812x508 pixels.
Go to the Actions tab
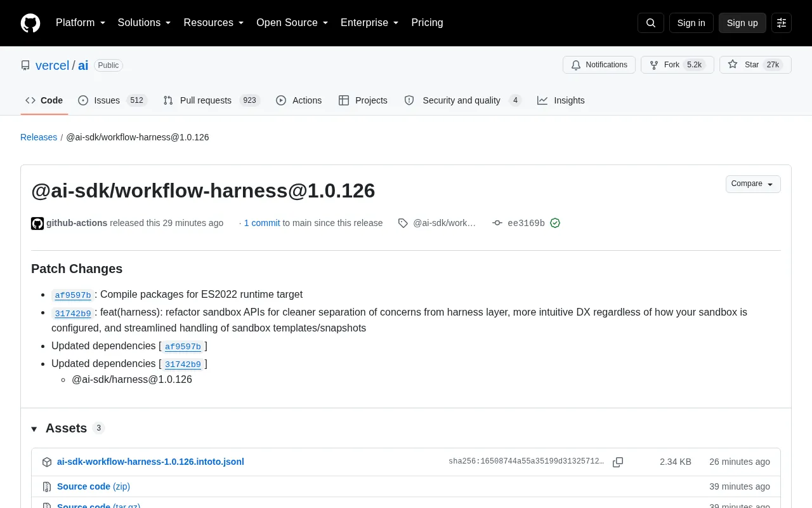point(299,100)
